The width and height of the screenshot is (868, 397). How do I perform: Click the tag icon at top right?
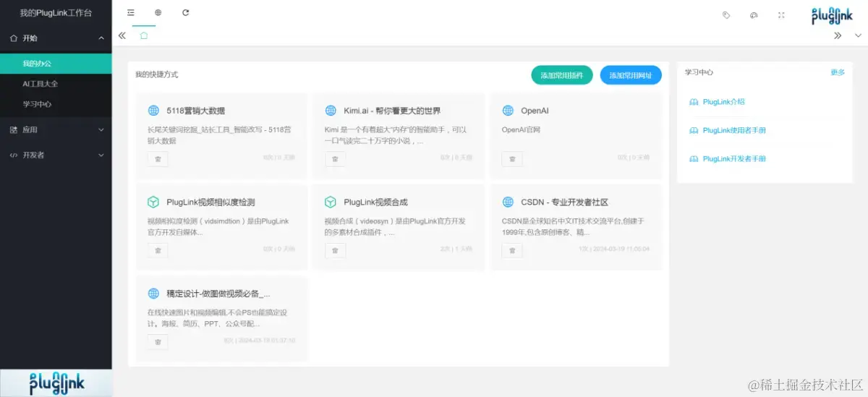726,14
